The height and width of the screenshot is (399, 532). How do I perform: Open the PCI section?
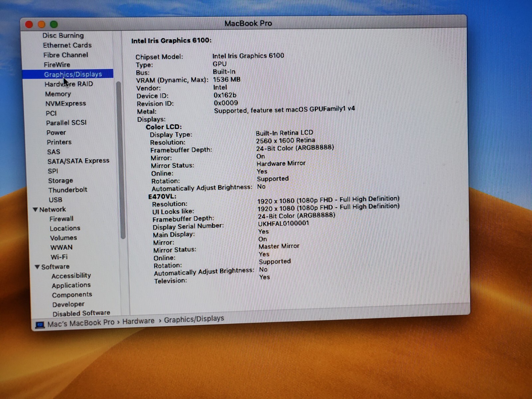[x=51, y=113]
